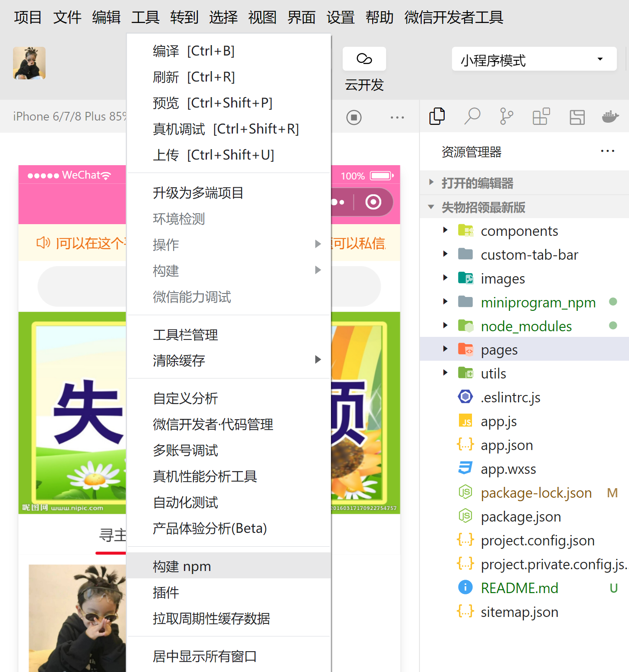Click the Docker whale icon
The height and width of the screenshot is (672, 629).
611,116
